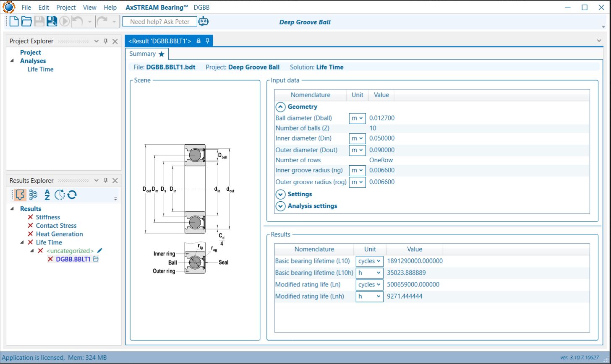The width and height of the screenshot is (611, 364).
Task: Close the Project Explorer panel
Action: pos(115,41)
